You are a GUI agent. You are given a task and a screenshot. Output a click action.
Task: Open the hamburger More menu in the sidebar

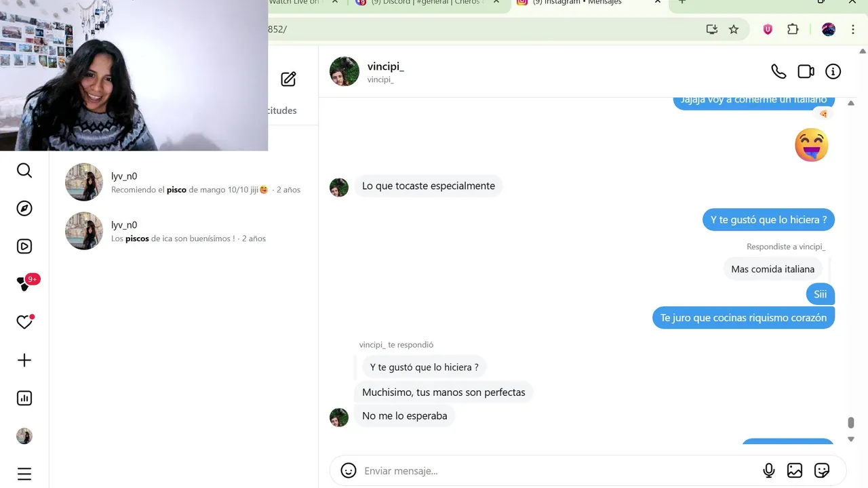pyautogui.click(x=24, y=474)
